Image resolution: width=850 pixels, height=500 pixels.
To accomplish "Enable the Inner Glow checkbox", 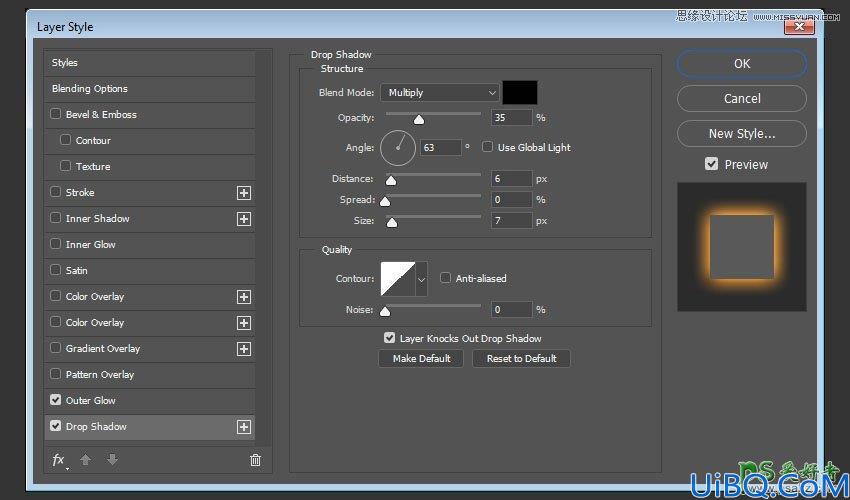I will pyautogui.click(x=55, y=244).
